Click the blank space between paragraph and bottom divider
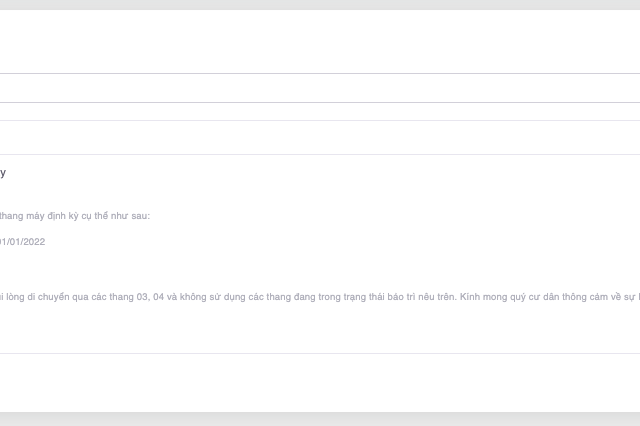The height and width of the screenshot is (426, 640). [320, 328]
